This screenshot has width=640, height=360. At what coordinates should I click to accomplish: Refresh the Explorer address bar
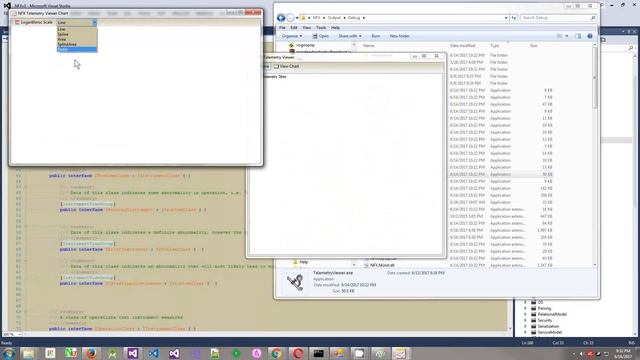tap(513, 18)
